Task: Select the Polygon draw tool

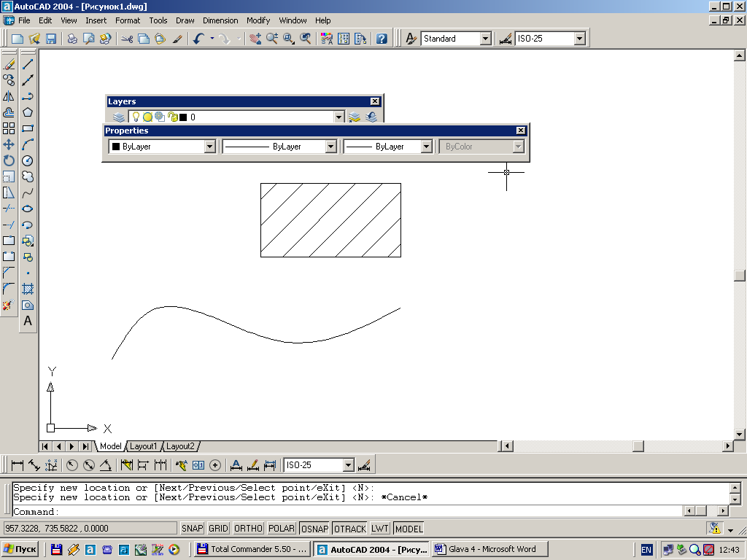Action: [28, 112]
